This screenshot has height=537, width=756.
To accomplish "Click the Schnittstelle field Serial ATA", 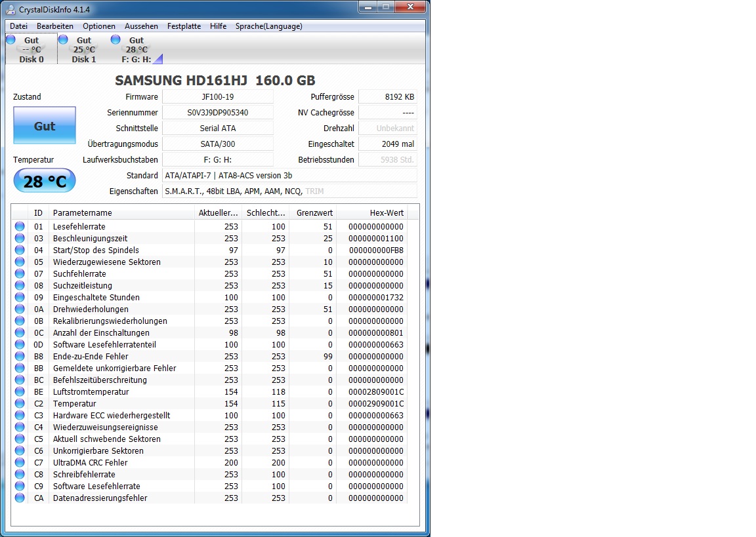I will point(218,128).
